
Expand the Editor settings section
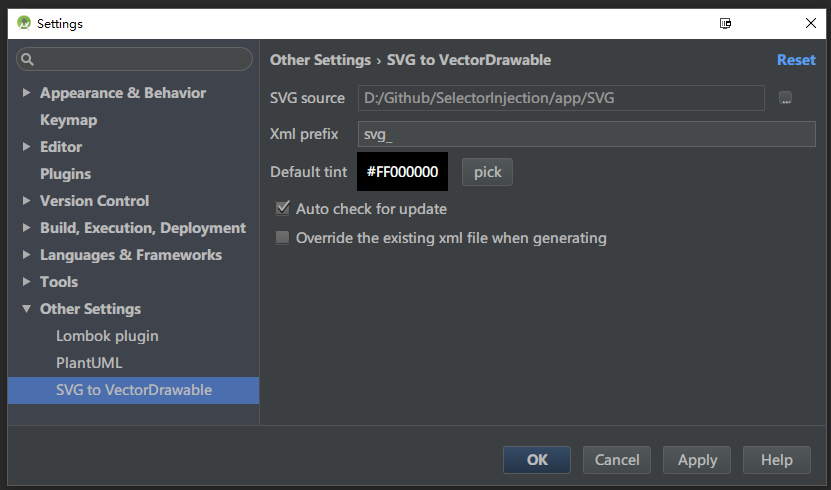pos(26,147)
